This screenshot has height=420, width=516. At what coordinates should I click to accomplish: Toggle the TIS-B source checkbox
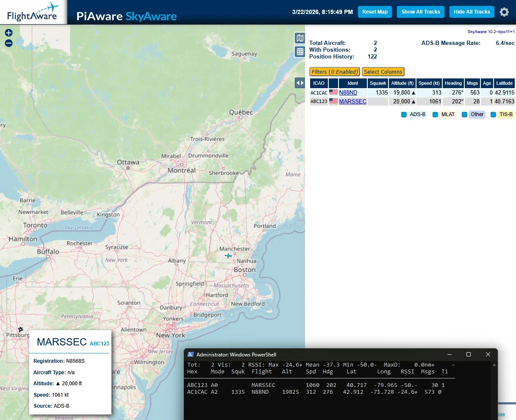pyautogui.click(x=493, y=114)
